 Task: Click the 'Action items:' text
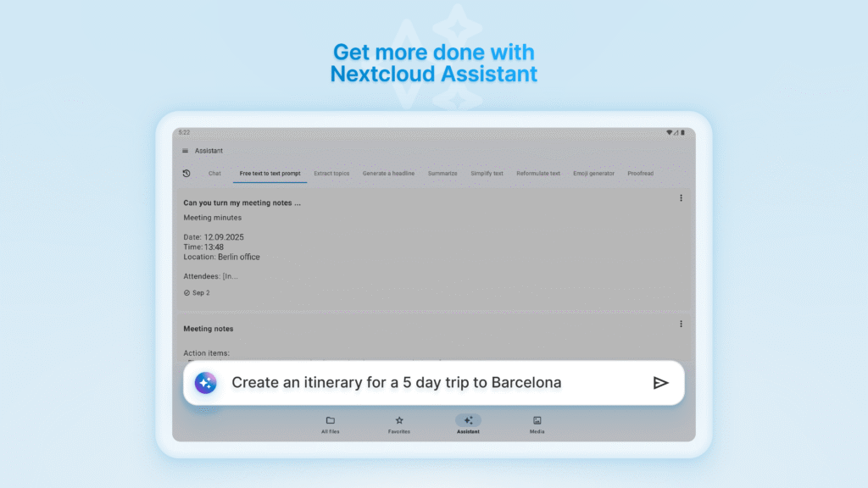(207, 353)
